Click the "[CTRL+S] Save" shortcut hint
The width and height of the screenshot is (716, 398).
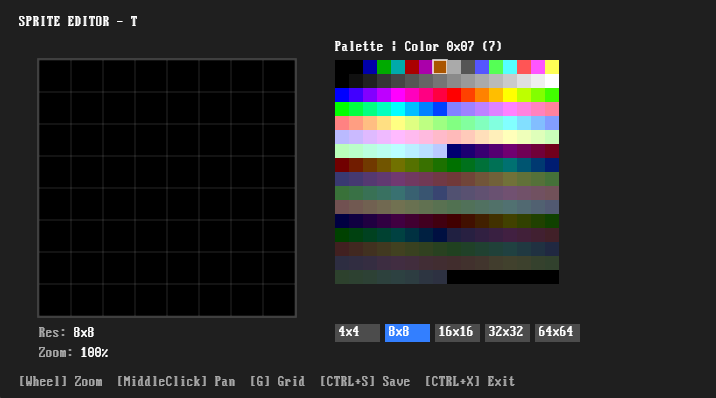tap(365, 381)
